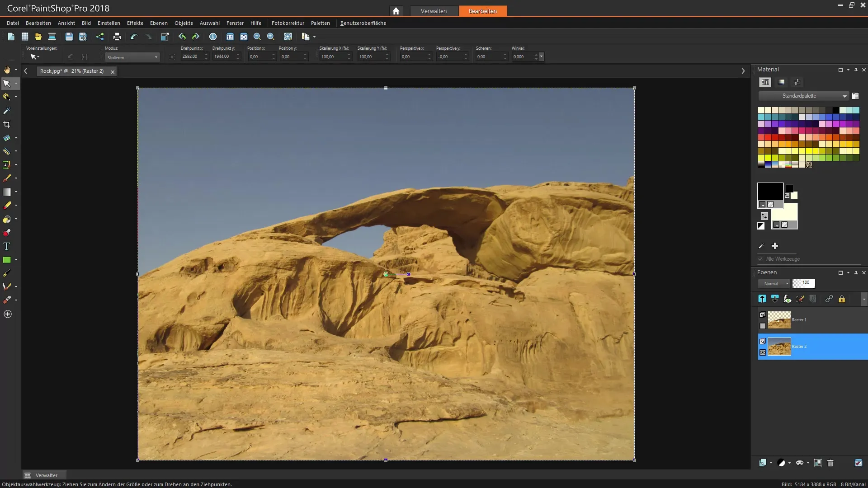Toggle visibility eye of Raster 2
Viewport: 868px width, 488px height.
[x=763, y=352]
